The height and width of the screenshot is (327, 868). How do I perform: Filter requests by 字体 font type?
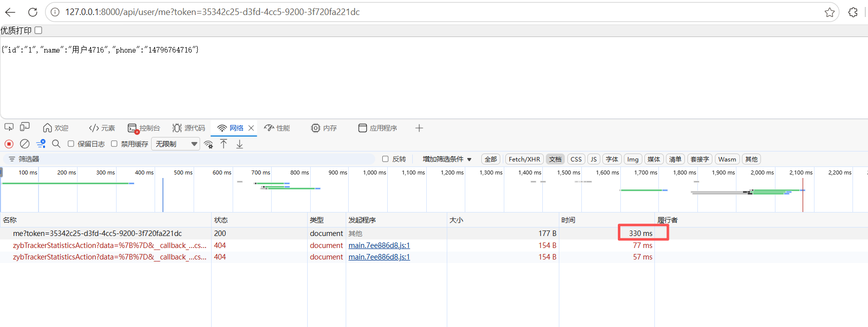tap(612, 159)
